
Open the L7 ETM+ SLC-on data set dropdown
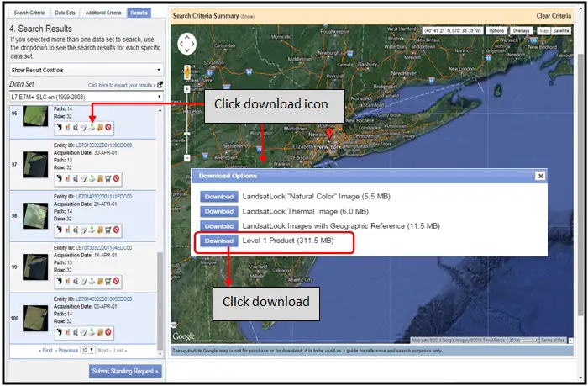[87, 97]
